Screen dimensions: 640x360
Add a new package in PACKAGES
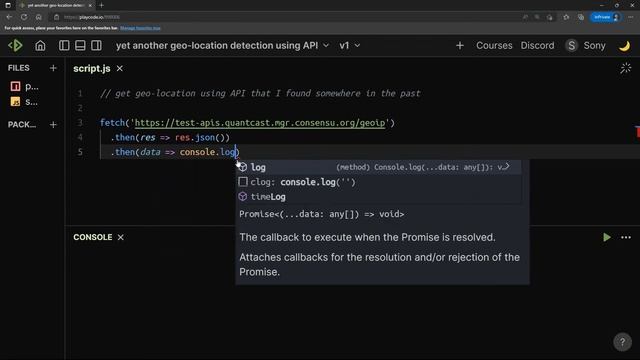53,124
